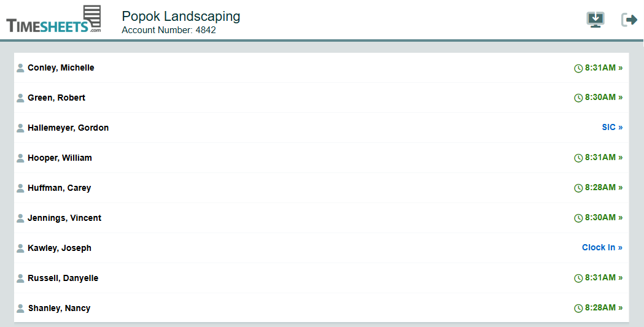Click the clock icon in Russell, Danyelle's row
The width and height of the screenshot is (644, 327).
[x=578, y=279]
